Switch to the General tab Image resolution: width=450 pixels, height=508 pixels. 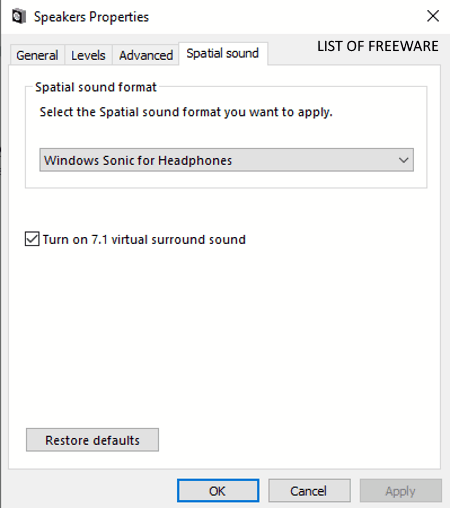click(x=37, y=55)
